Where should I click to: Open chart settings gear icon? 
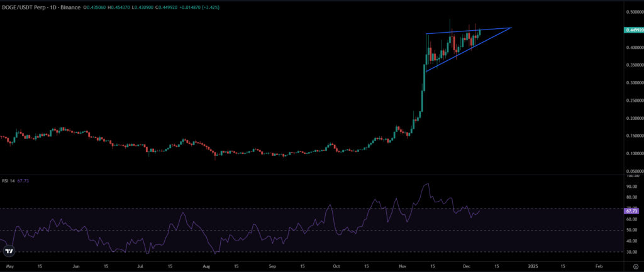pyautogui.click(x=636, y=266)
